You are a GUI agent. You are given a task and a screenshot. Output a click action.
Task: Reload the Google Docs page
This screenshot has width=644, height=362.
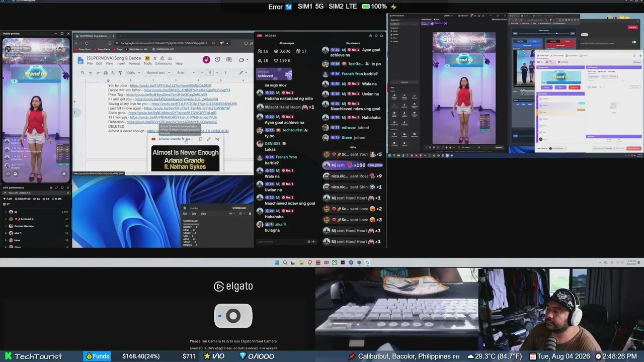87,43
